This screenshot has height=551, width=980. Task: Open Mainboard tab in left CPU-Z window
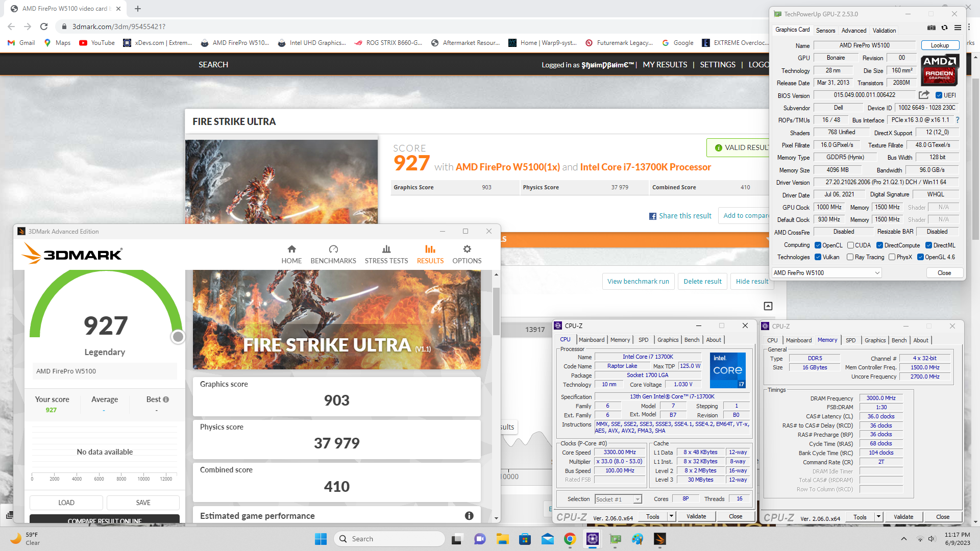[592, 340]
